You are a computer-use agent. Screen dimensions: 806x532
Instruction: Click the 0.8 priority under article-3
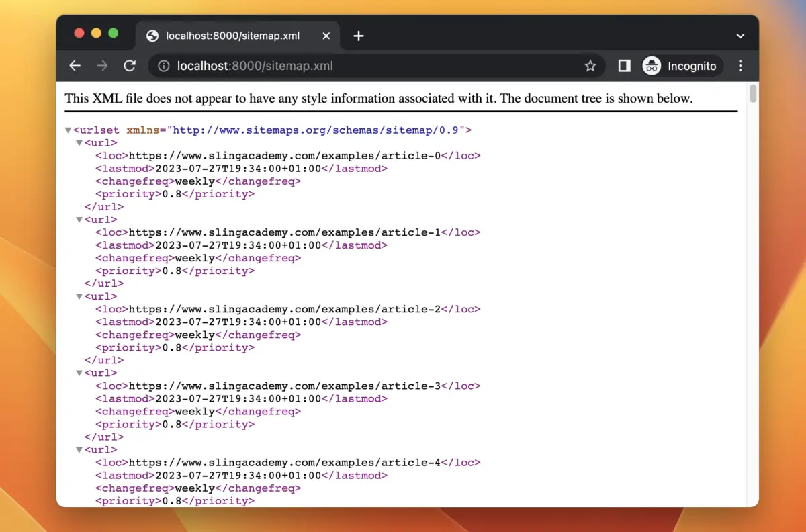tap(172, 425)
